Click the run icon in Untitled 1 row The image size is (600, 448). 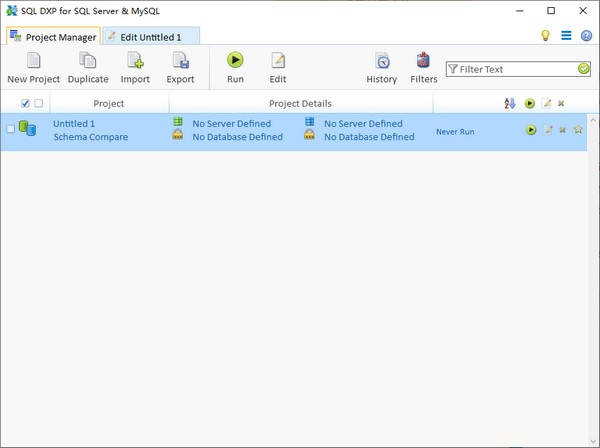(x=531, y=130)
